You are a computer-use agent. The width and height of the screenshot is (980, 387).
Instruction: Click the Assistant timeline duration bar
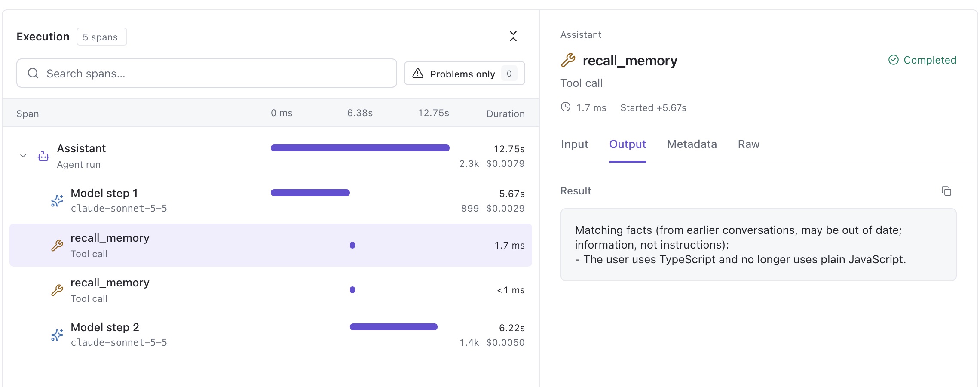pyautogui.click(x=360, y=148)
